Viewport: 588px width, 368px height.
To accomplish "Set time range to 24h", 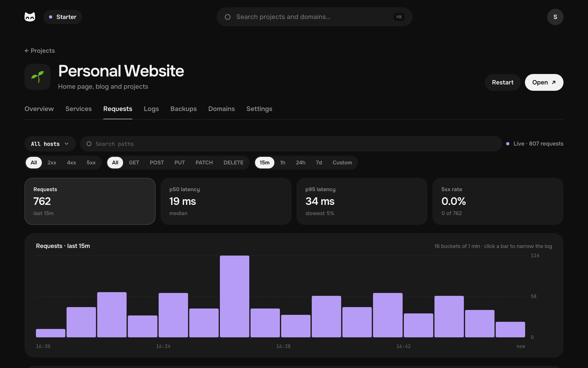I will (301, 163).
